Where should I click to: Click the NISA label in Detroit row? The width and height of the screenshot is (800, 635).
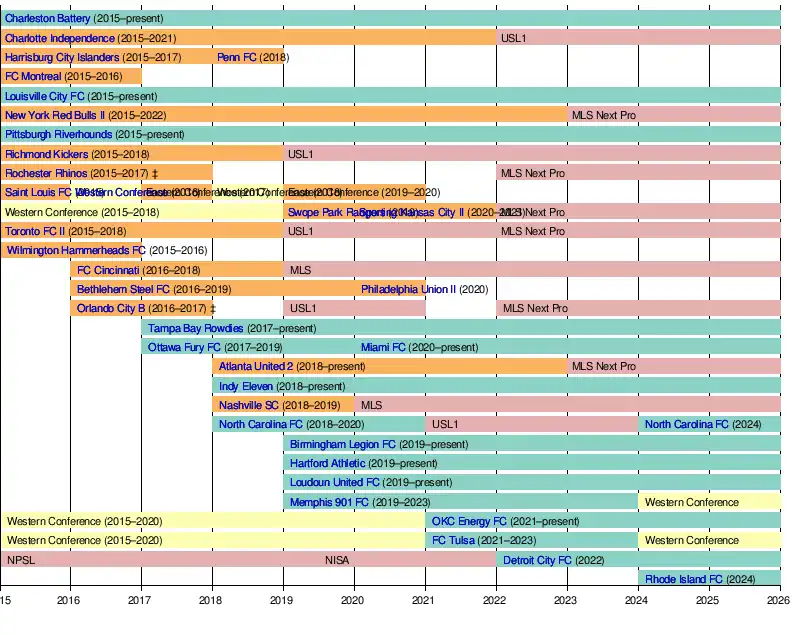[337, 560]
